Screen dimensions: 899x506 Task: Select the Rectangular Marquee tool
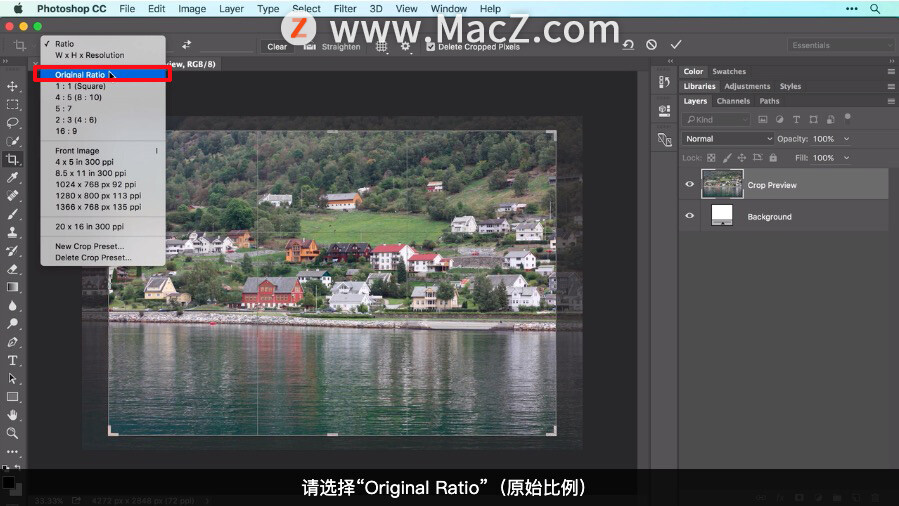pos(12,105)
